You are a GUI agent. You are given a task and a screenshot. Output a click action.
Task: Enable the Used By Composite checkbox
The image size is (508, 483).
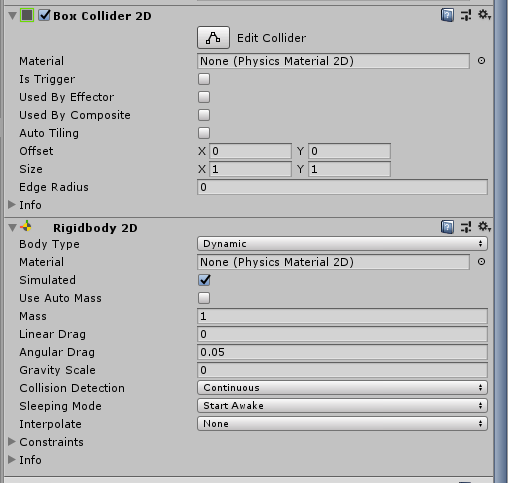pyautogui.click(x=204, y=115)
